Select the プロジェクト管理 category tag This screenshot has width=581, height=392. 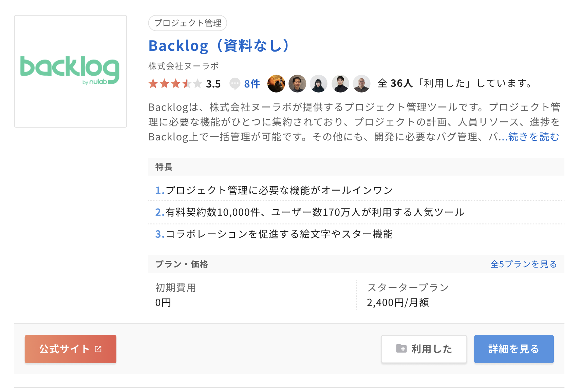pyautogui.click(x=187, y=23)
